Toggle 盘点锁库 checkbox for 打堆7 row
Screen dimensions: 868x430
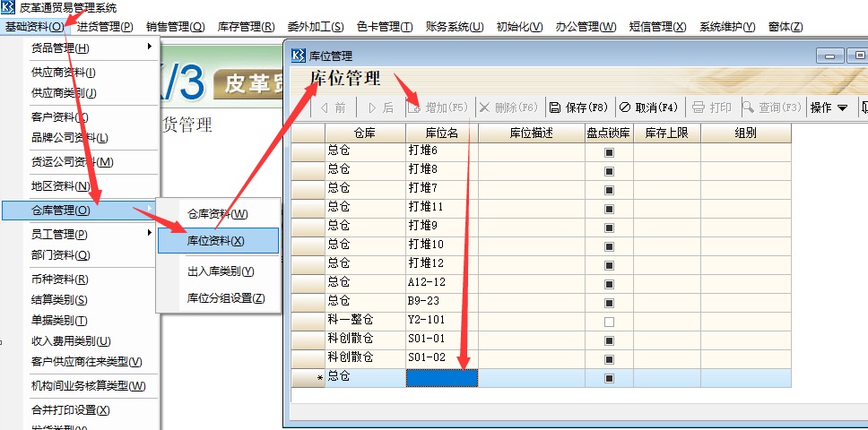[610, 191]
